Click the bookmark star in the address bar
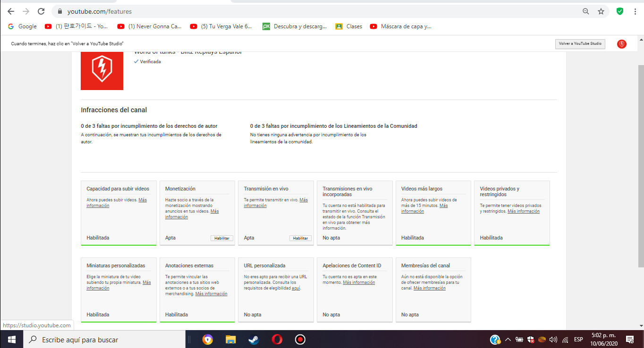The width and height of the screenshot is (644, 348). coord(601,11)
